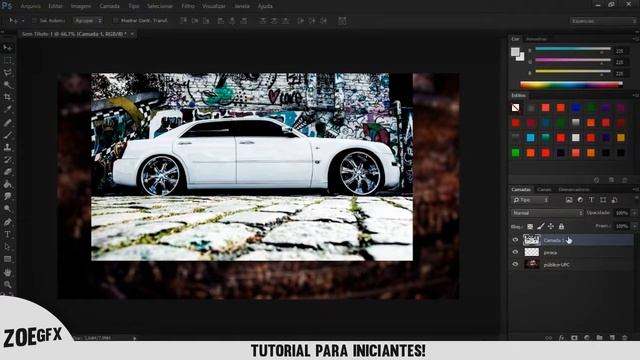
Task: Select the Zoom tool
Action: [8, 284]
